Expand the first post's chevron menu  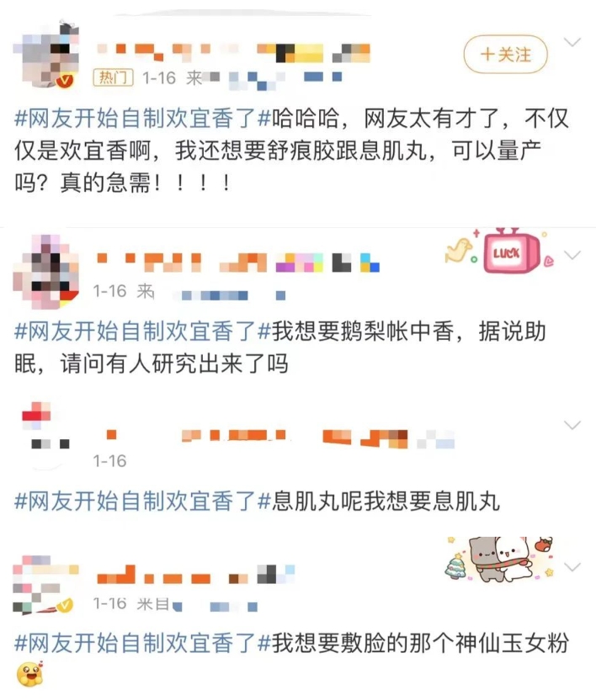click(x=572, y=42)
